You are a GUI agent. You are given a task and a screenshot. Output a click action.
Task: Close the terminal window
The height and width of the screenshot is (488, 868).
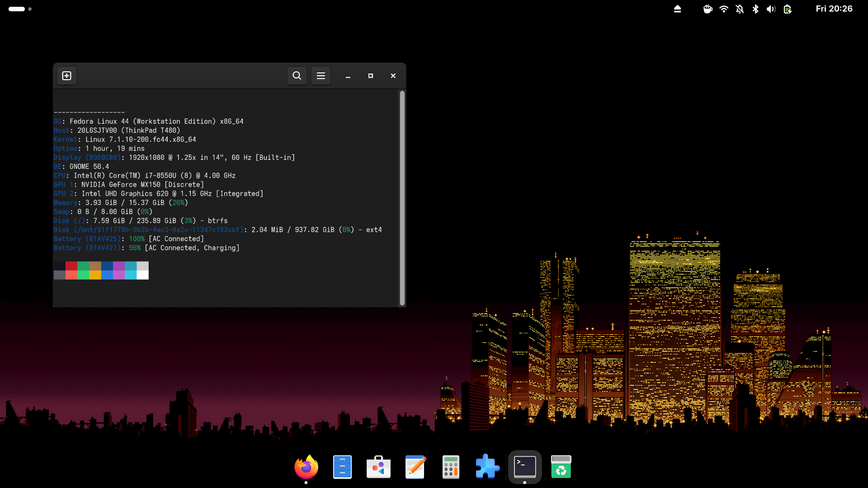393,76
